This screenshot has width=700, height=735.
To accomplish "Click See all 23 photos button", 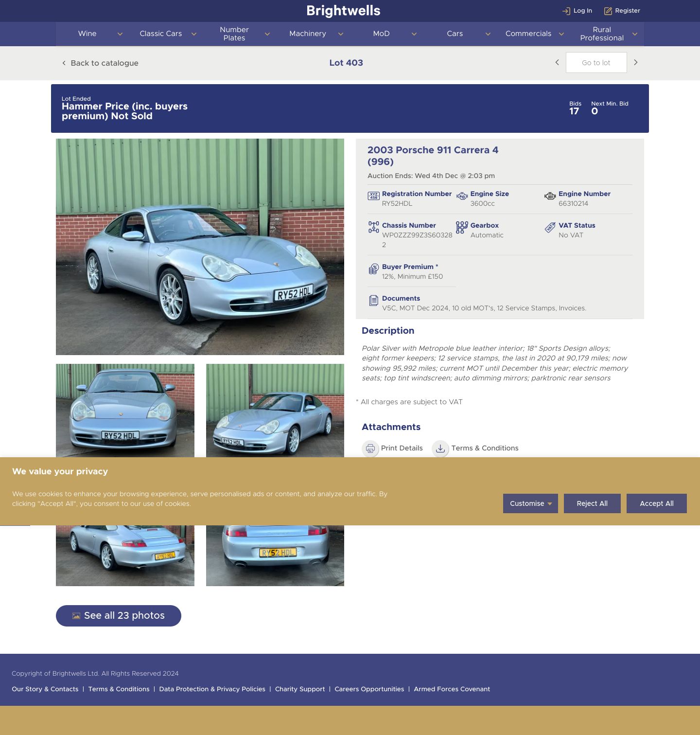I will coord(119,616).
